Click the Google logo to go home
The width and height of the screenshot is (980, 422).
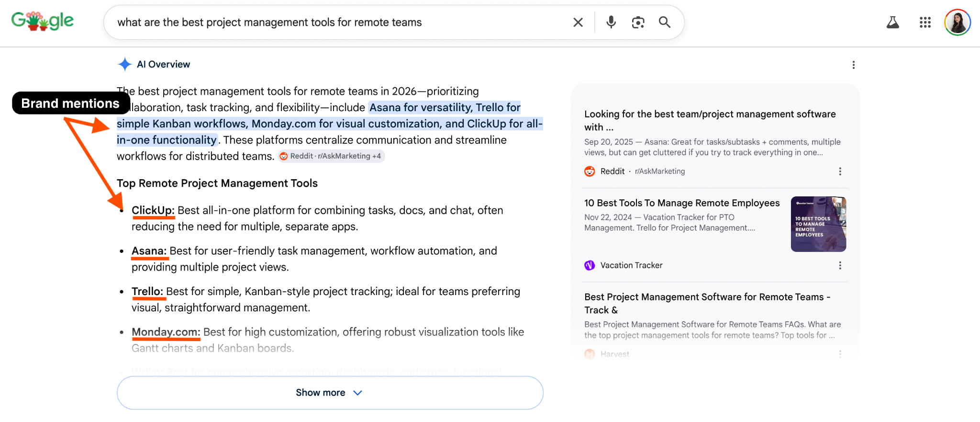(x=43, y=22)
